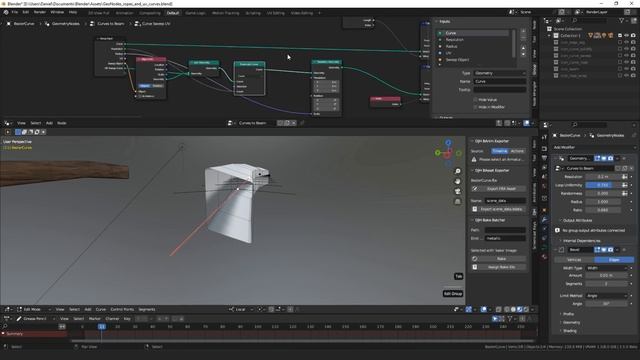Click the current frame marker in timeline

102,327
